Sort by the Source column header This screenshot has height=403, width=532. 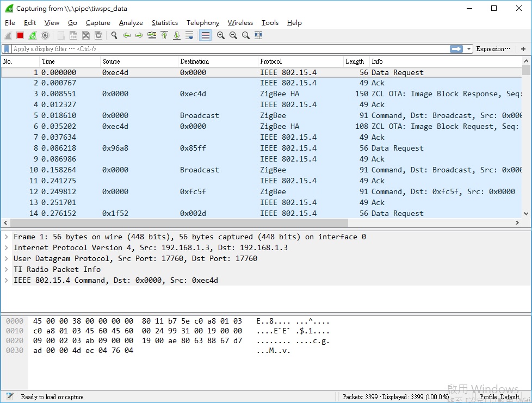click(139, 61)
